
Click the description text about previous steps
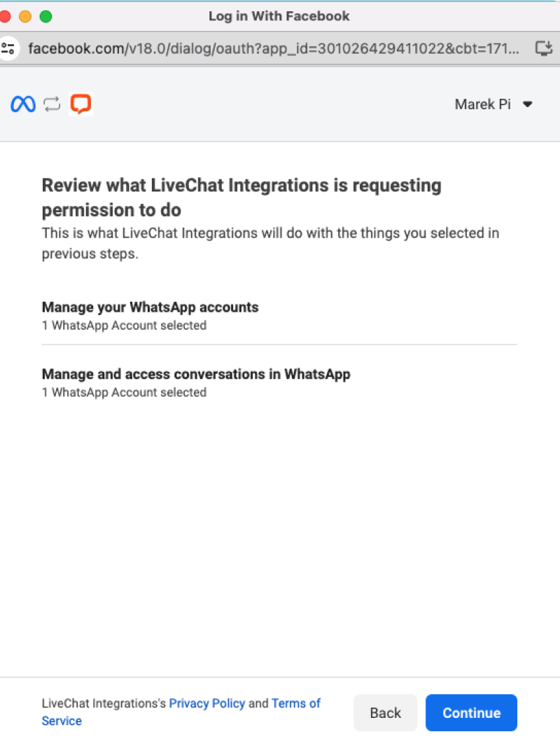[x=270, y=243]
